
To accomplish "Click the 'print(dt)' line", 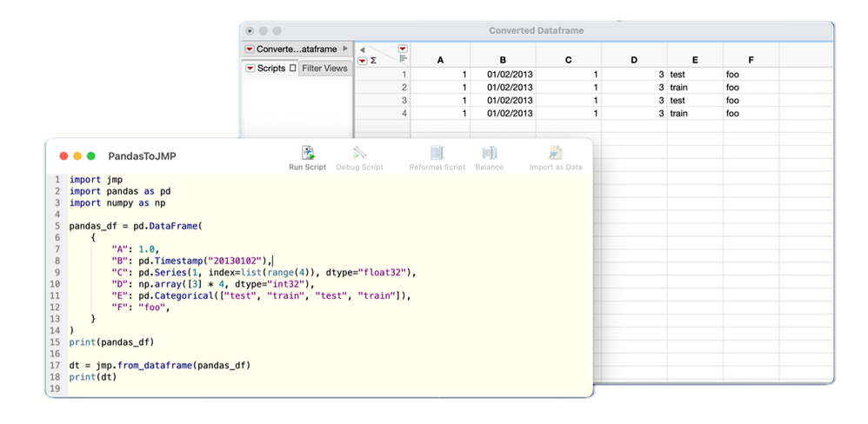I will pyautogui.click(x=93, y=377).
